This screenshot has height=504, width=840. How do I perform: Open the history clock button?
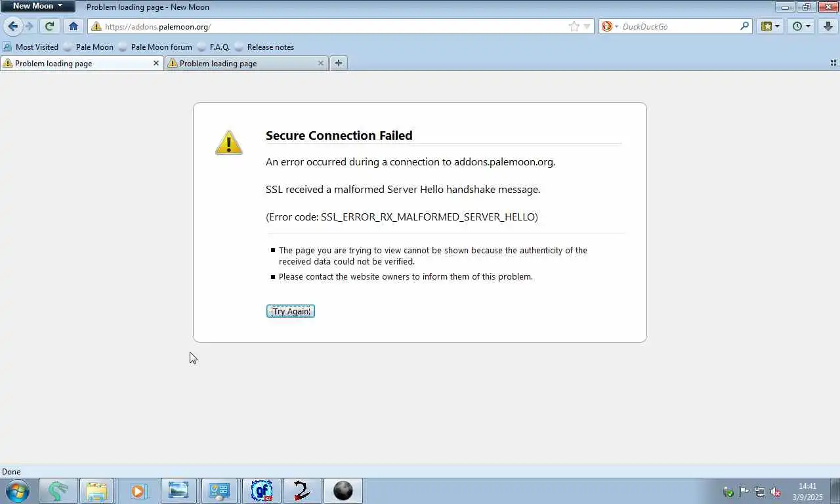coord(797,27)
